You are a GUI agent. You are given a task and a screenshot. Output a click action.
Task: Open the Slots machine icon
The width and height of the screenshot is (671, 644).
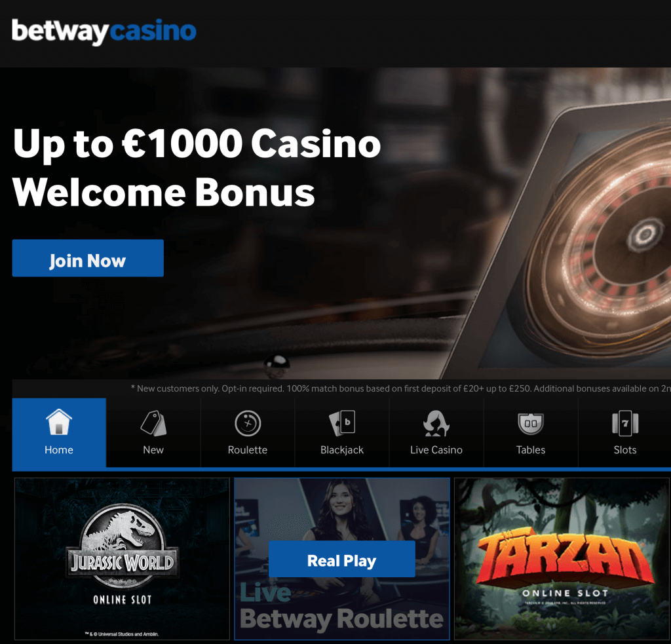click(625, 423)
